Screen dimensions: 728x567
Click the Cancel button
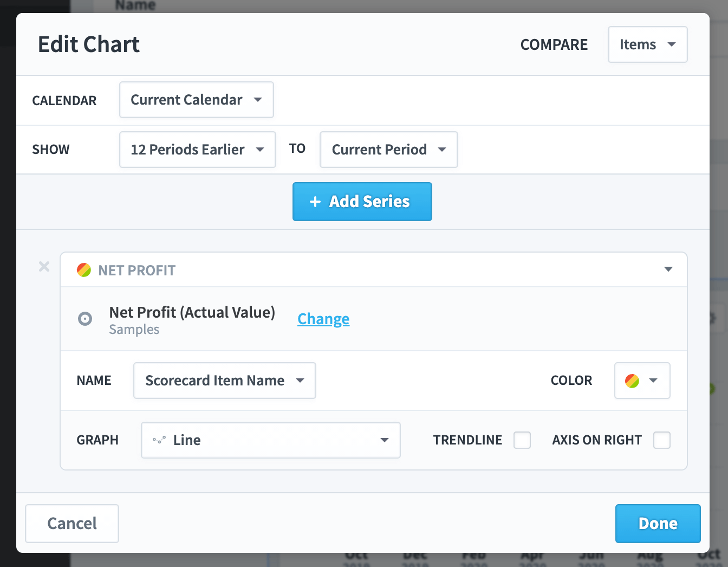[72, 524]
